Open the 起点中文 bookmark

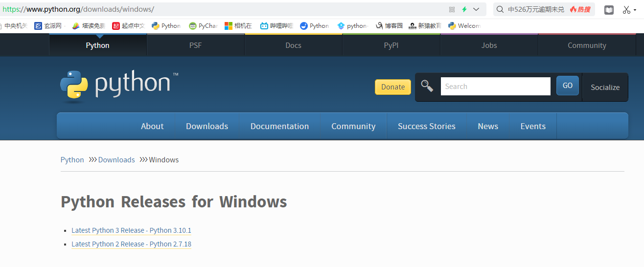[128, 26]
